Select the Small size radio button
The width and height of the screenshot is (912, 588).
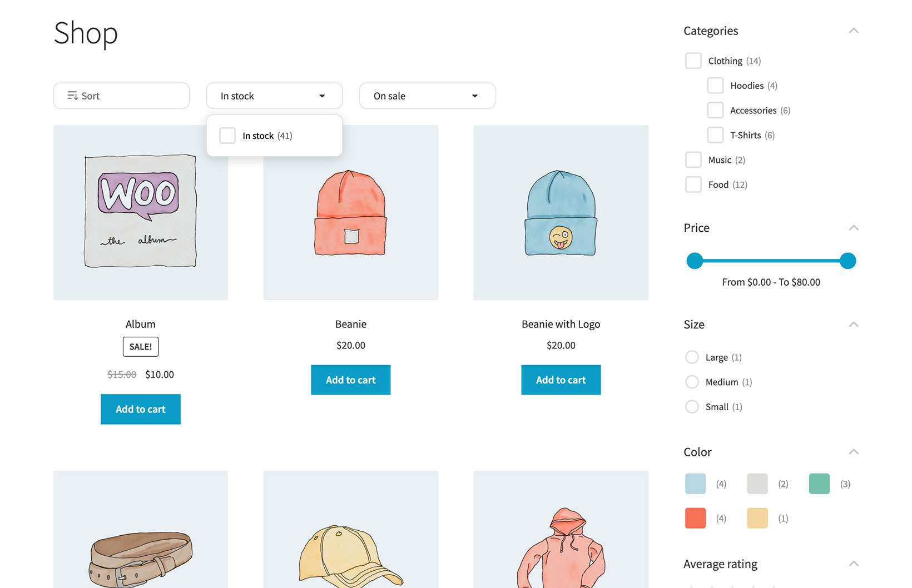point(692,407)
